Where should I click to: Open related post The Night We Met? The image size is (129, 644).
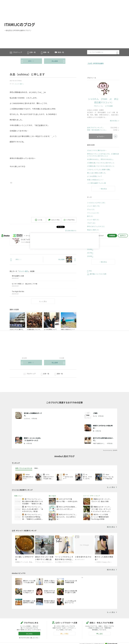point(18,292)
